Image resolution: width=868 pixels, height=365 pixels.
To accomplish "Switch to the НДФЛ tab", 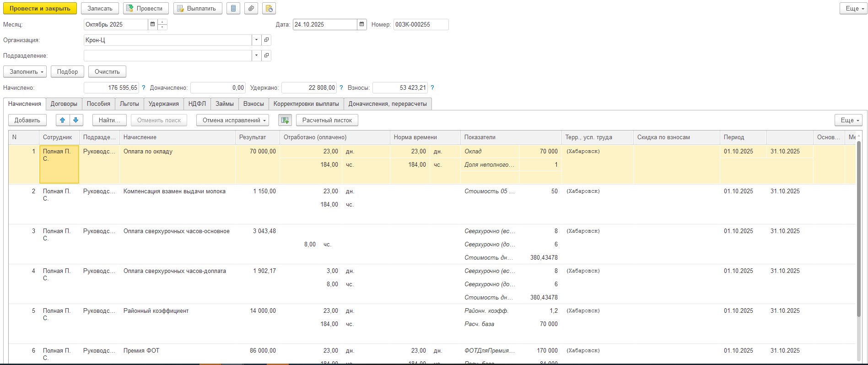I will point(197,104).
